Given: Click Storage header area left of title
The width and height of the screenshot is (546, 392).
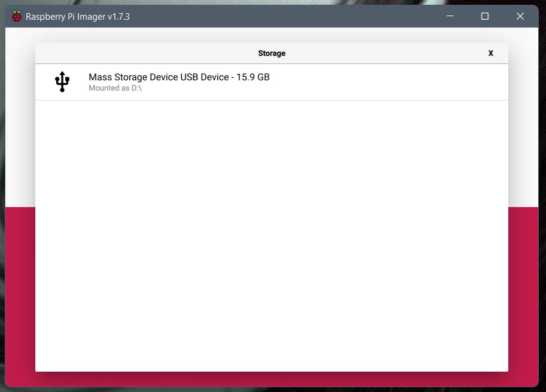Looking at the screenshot, I should click(144, 53).
